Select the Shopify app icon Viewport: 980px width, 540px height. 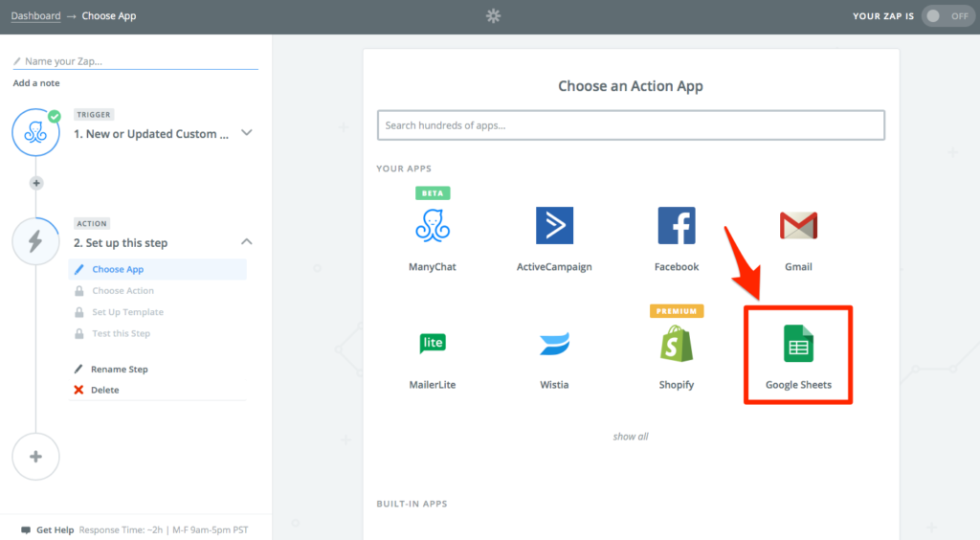pyautogui.click(x=677, y=343)
